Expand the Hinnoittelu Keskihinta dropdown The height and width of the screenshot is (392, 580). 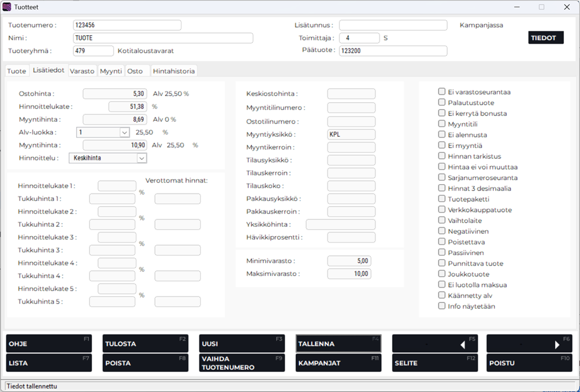pos(142,158)
